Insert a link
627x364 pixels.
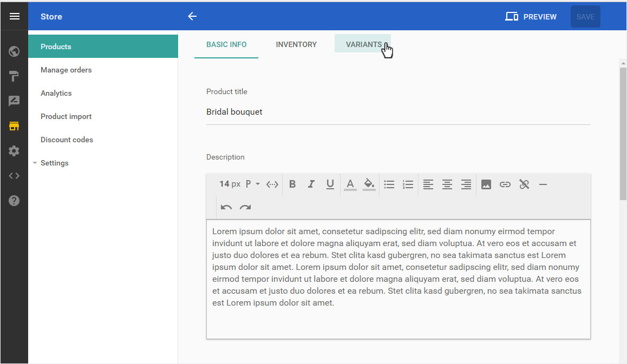pyautogui.click(x=505, y=184)
